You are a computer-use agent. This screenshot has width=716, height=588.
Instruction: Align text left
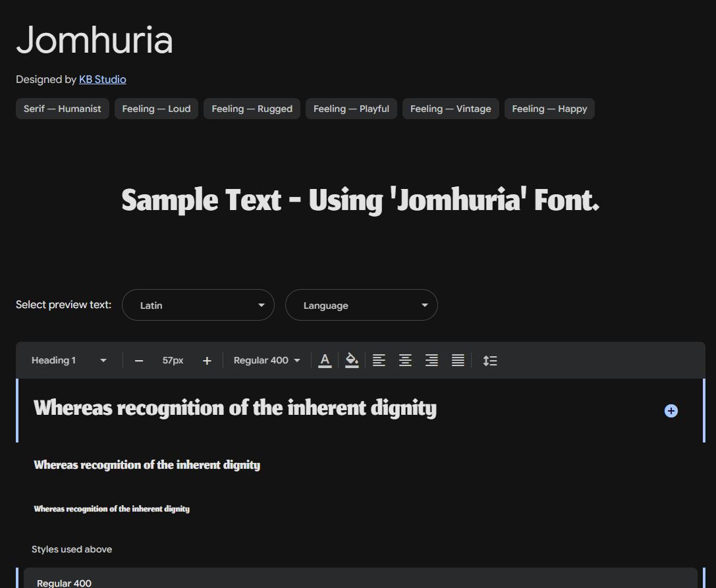tap(379, 360)
